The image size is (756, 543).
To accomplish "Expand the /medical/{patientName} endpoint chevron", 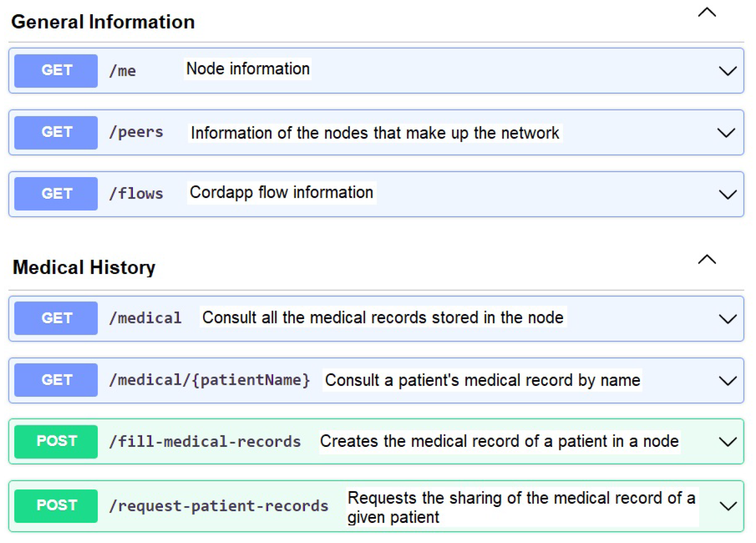I will (727, 380).
